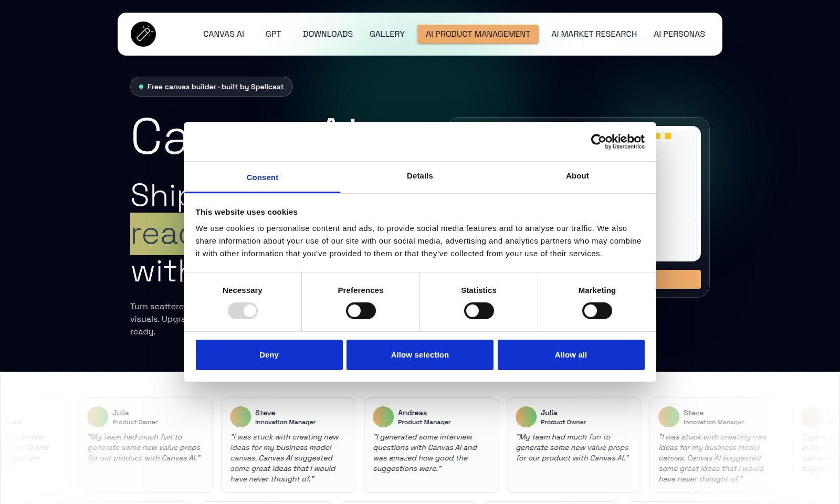This screenshot has height=504, width=840.
Task: Click the Allow selection button
Action: pyautogui.click(x=420, y=355)
